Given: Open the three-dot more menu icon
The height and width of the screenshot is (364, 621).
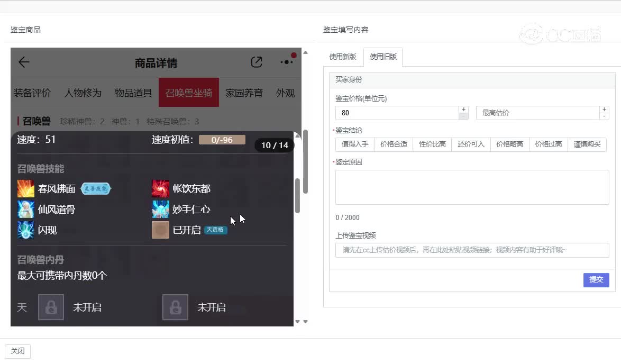Looking at the screenshot, I should 286,62.
